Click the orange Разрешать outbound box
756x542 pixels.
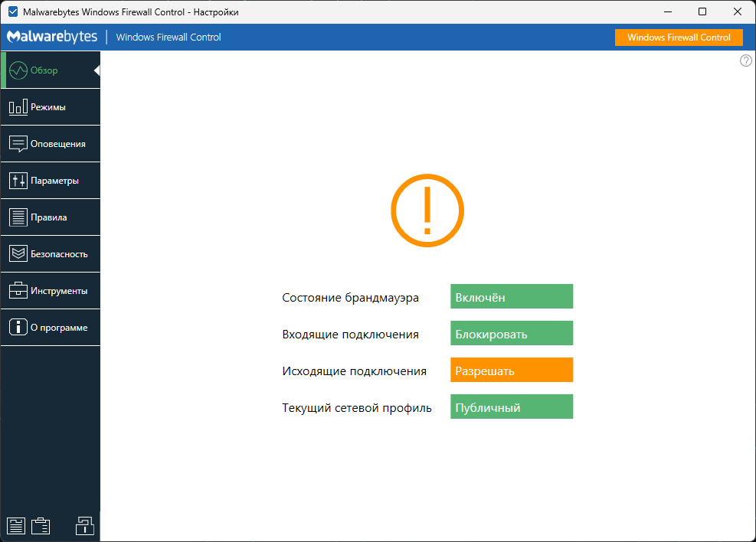[512, 370]
